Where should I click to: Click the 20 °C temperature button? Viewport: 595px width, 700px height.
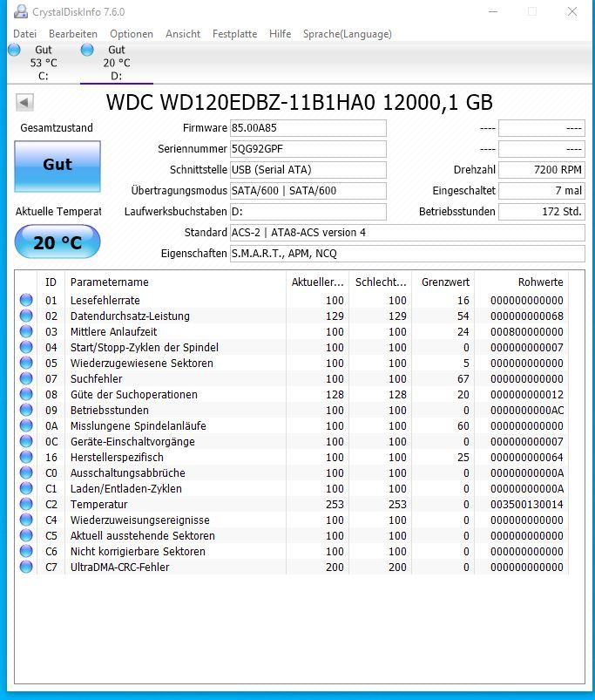(57, 242)
